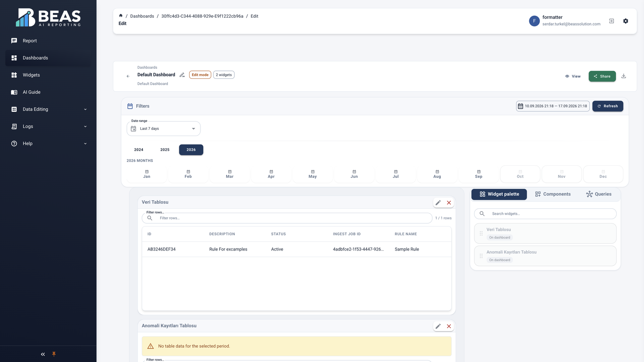Click the formatter user avatar
Image resolution: width=644 pixels, height=362 pixels.
tap(534, 21)
